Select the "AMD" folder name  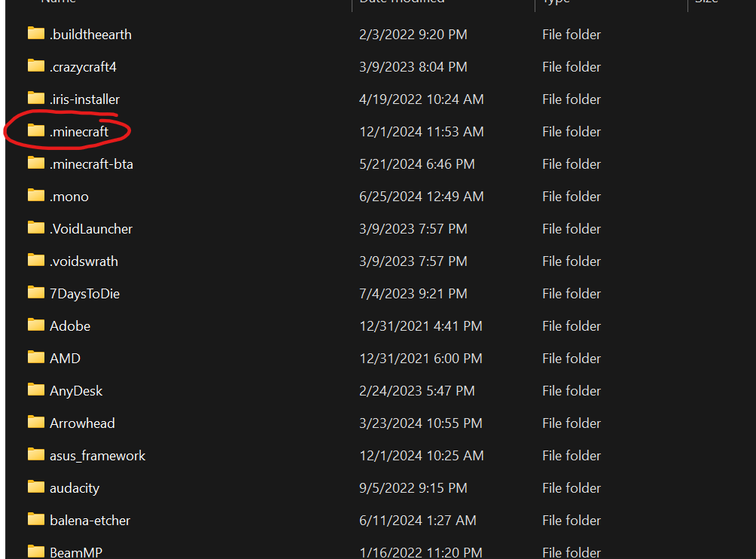(65, 359)
